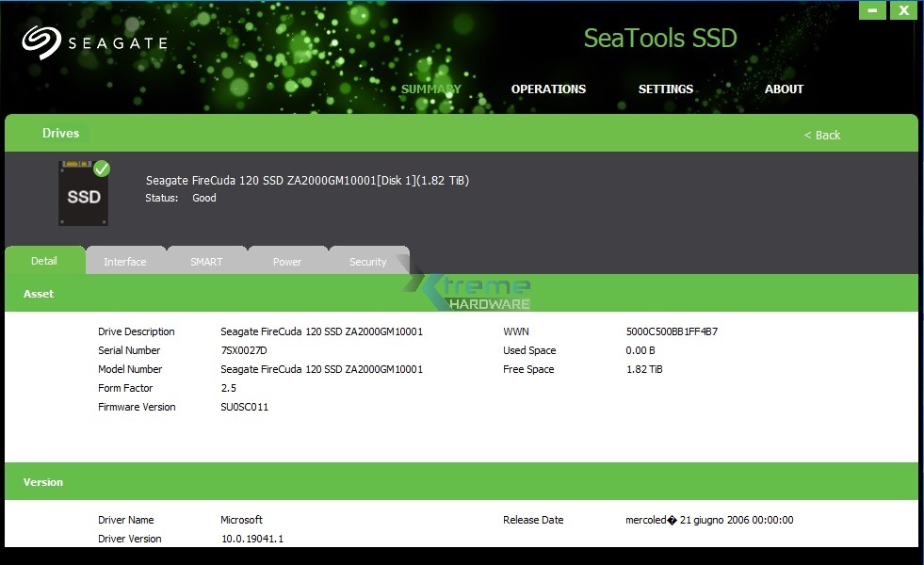Open the Security tab
Viewport: 924px width, 565px height.
[x=368, y=261]
